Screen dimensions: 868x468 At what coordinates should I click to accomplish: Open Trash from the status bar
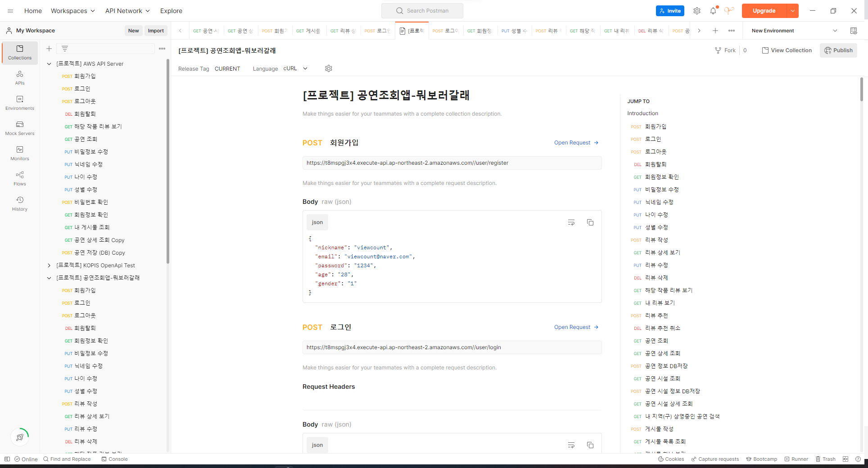[825, 459]
